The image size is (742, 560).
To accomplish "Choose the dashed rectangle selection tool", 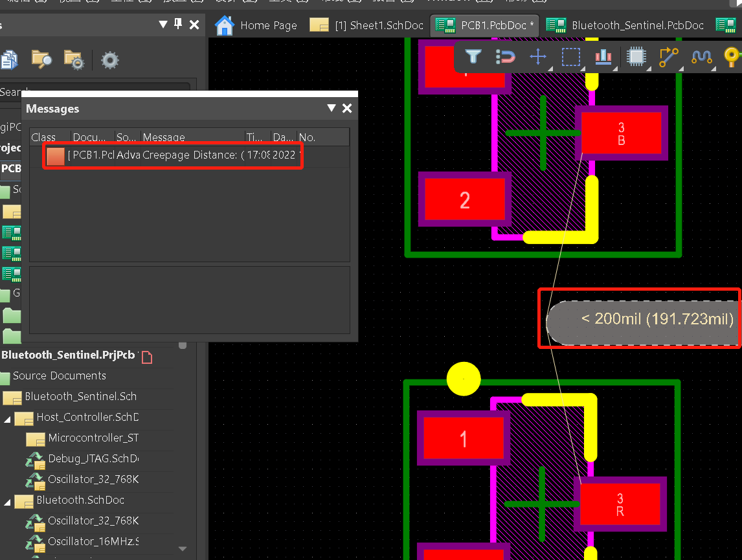I will 570,57.
